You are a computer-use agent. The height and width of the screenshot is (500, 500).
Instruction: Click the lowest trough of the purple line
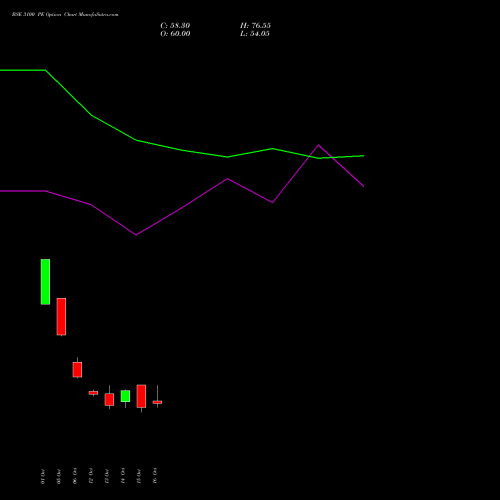136,235
